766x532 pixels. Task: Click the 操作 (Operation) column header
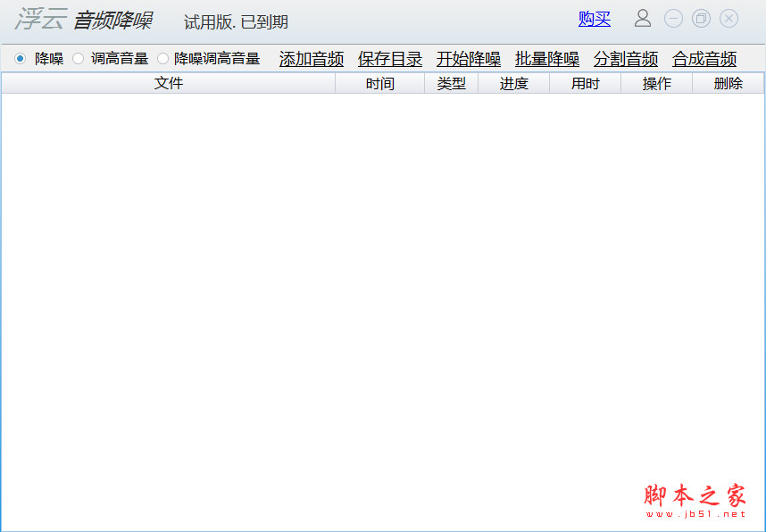click(x=656, y=82)
